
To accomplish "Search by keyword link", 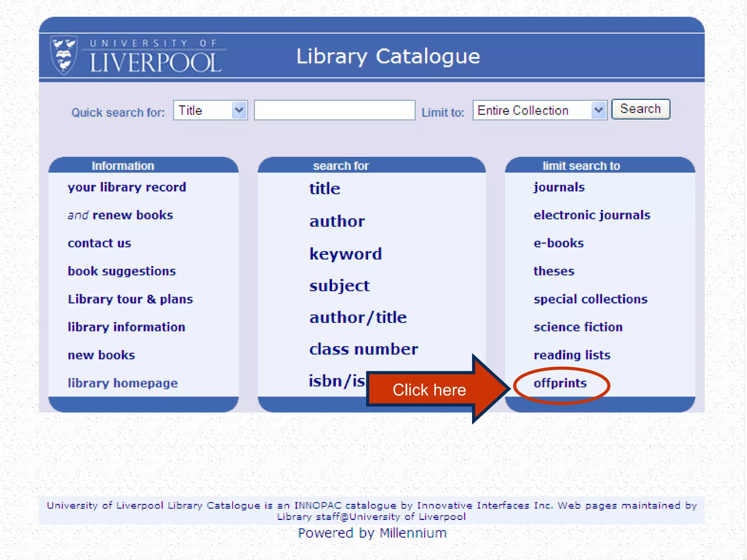I will point(345,254).
